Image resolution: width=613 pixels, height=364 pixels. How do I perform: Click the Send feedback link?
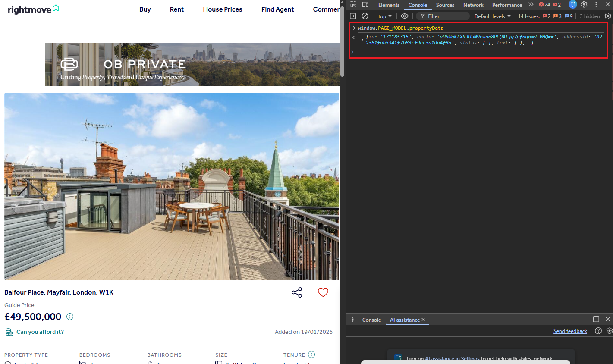tap(570, 331)
